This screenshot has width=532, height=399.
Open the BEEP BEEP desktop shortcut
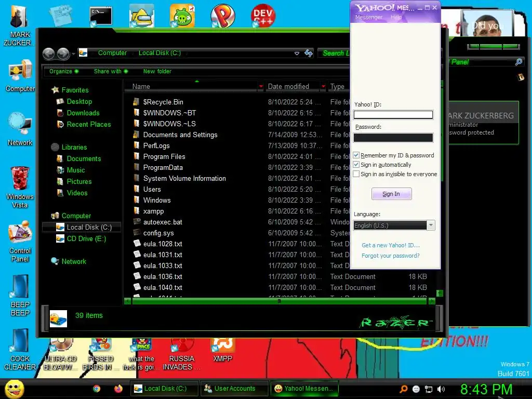pyautogui.click(x=20, y=296)
